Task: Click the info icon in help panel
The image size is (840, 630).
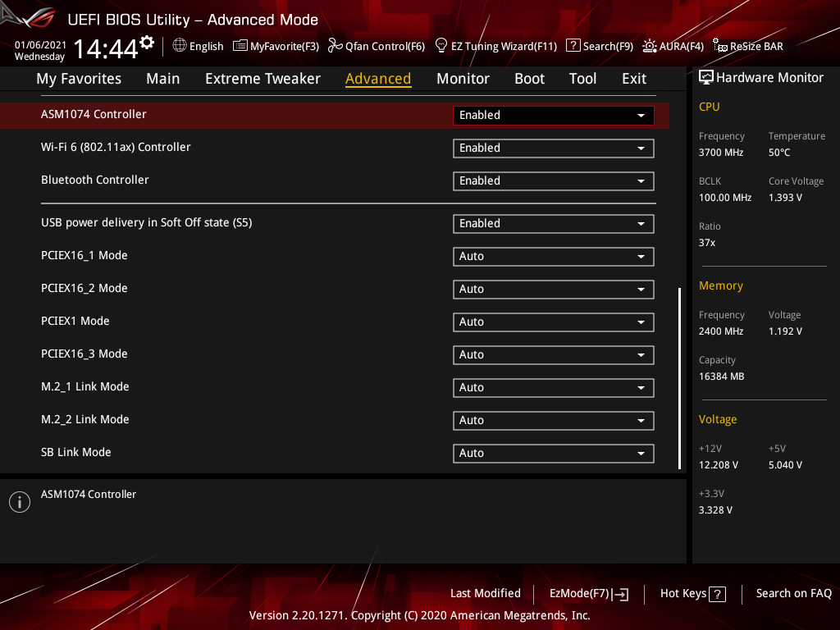Action: pyautogui.click(x=20, y=502)
